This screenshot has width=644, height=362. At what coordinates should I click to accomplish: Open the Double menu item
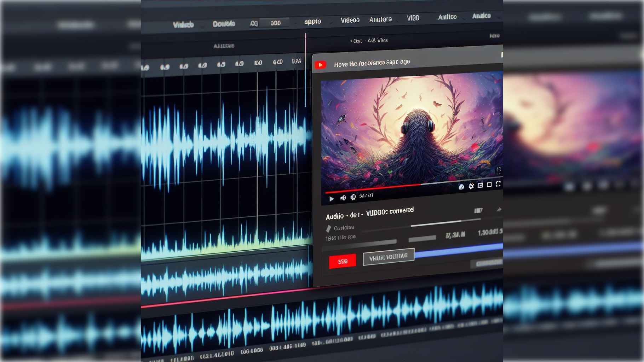pyautogui.click(x=224, y=24)
